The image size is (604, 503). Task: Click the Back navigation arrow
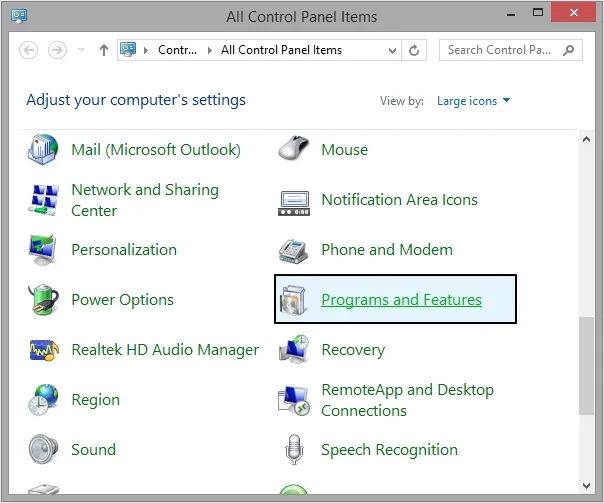pos(29,50)
